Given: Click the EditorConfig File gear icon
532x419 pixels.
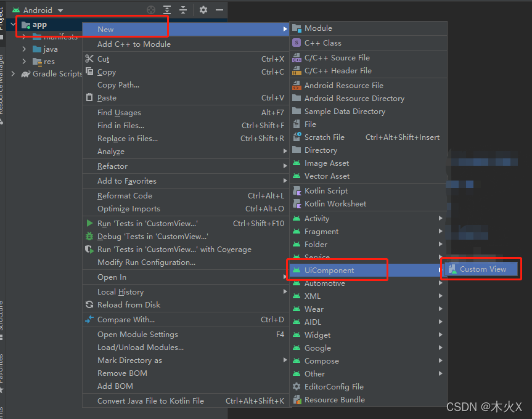Looking at the screenshot, I should coord(297,386).
